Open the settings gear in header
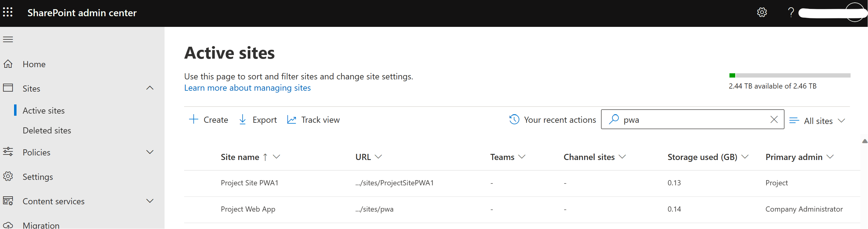This screenshot has width=868, height=229. pos(762,13)
